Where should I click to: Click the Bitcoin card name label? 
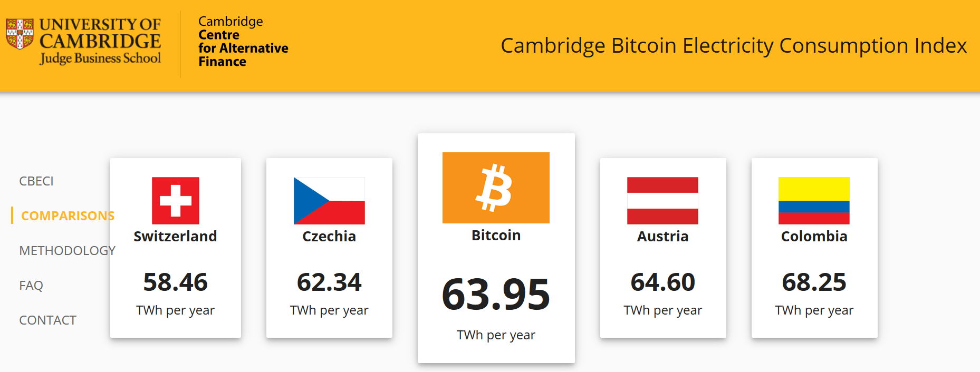click(496, 236)
